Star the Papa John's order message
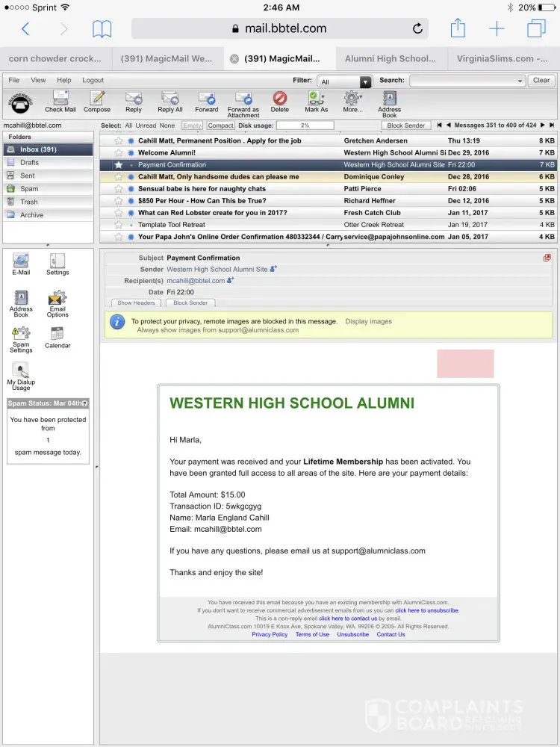 pyautogui.click(x=119, y=237)
